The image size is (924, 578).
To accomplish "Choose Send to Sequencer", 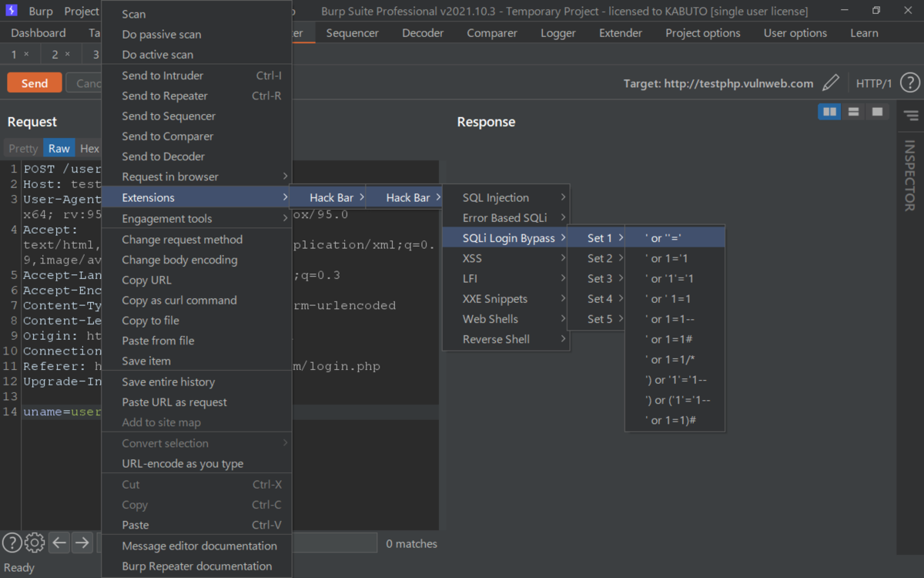I will coord(196,116).
